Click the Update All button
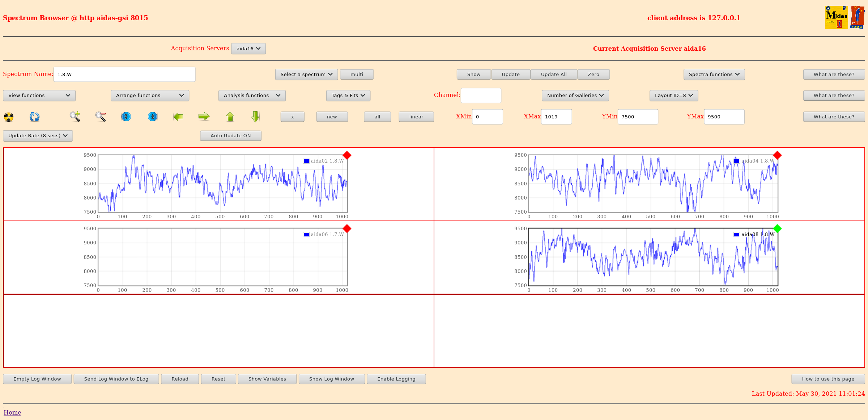Screen dimensions: 868x420 [554, 75]
